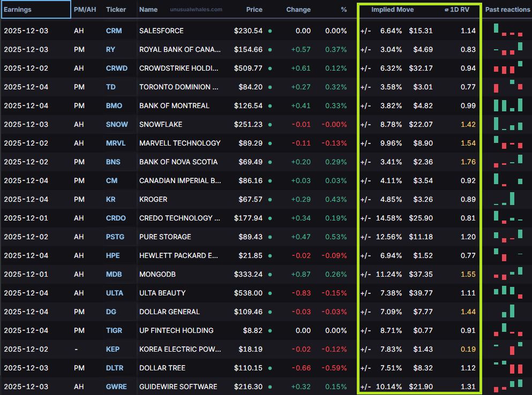Select the Korea Electric Power row name
The height and width of the screenshot is (395, 532).
click(179, 350)
